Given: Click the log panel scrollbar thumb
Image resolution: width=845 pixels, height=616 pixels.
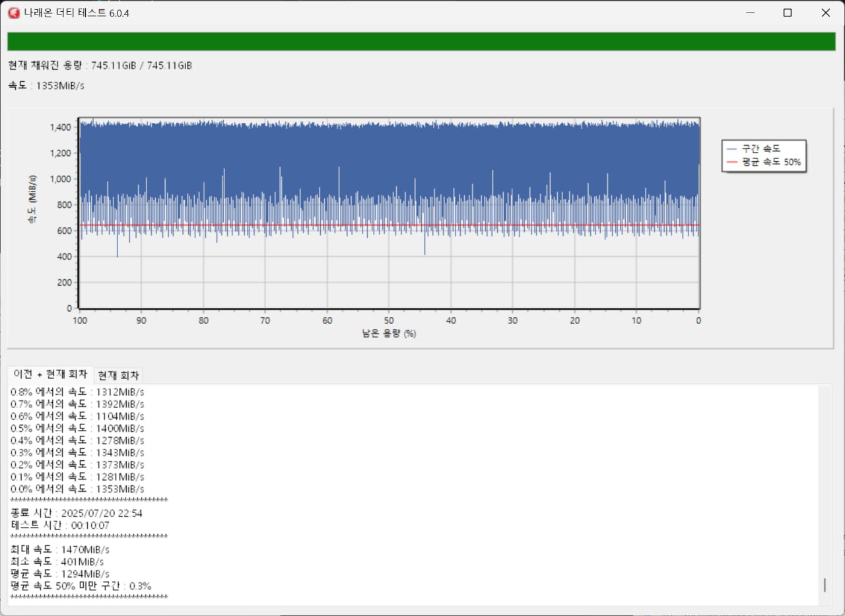Looking at the screenshot, I should point(824,585).
